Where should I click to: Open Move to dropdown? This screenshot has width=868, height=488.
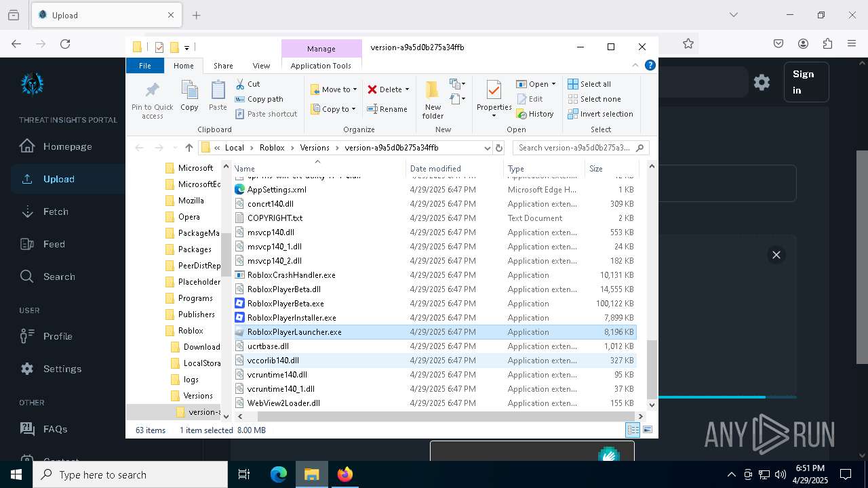(x=334, y=89)
